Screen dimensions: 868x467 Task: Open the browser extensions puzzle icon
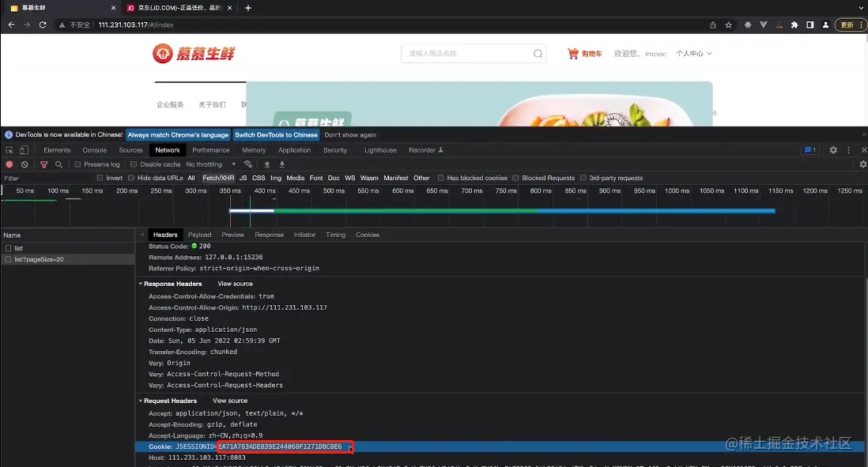(794, 25)
